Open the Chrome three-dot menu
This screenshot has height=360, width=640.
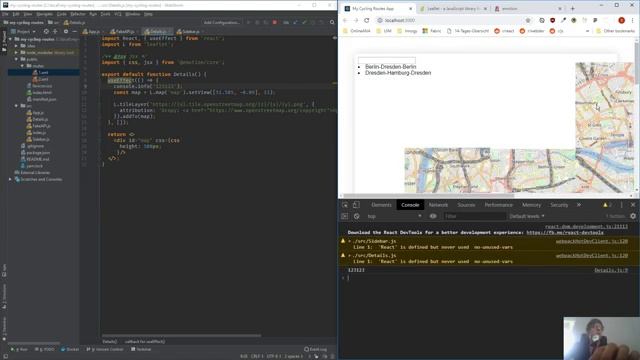click(x=633, y=20)
